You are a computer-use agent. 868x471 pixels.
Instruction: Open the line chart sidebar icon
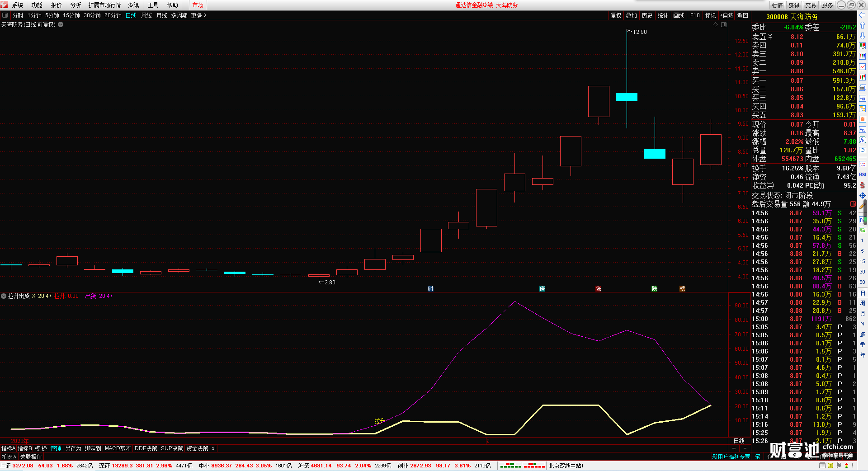click(863, 67)
